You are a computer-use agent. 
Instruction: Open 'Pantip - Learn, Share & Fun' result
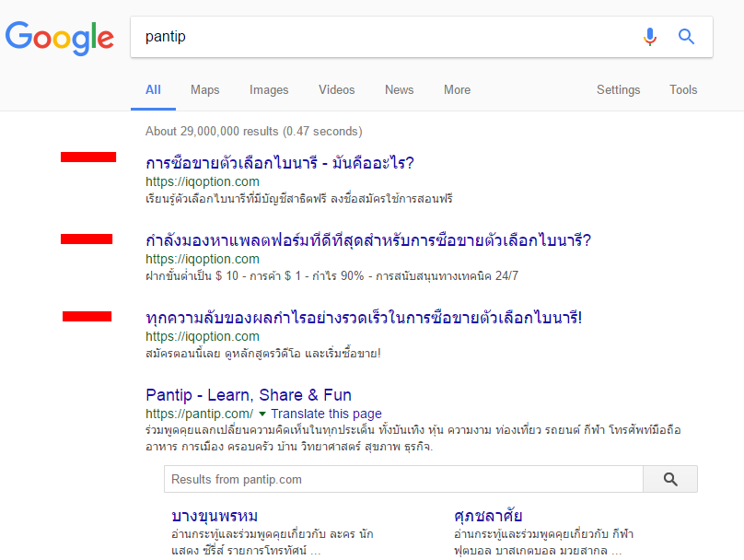click(x=249, y=395)
